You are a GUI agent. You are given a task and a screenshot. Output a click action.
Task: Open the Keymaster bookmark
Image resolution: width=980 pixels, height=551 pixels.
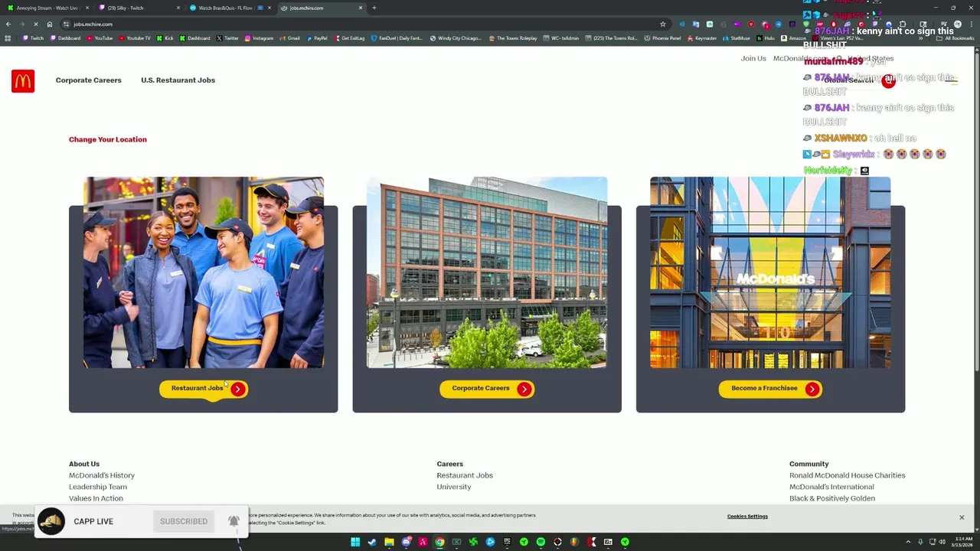(702, 38)
